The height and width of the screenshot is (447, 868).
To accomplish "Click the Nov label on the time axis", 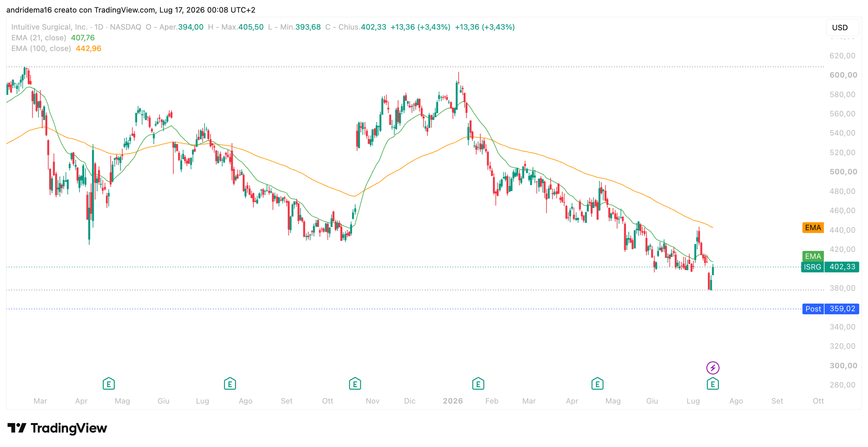I will click(372, 401).
